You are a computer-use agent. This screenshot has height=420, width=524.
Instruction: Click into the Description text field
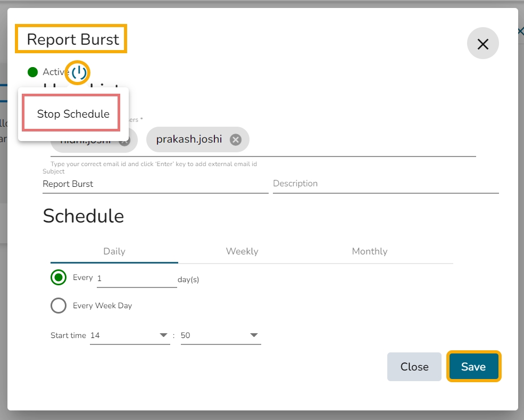(x=385, y=184)
